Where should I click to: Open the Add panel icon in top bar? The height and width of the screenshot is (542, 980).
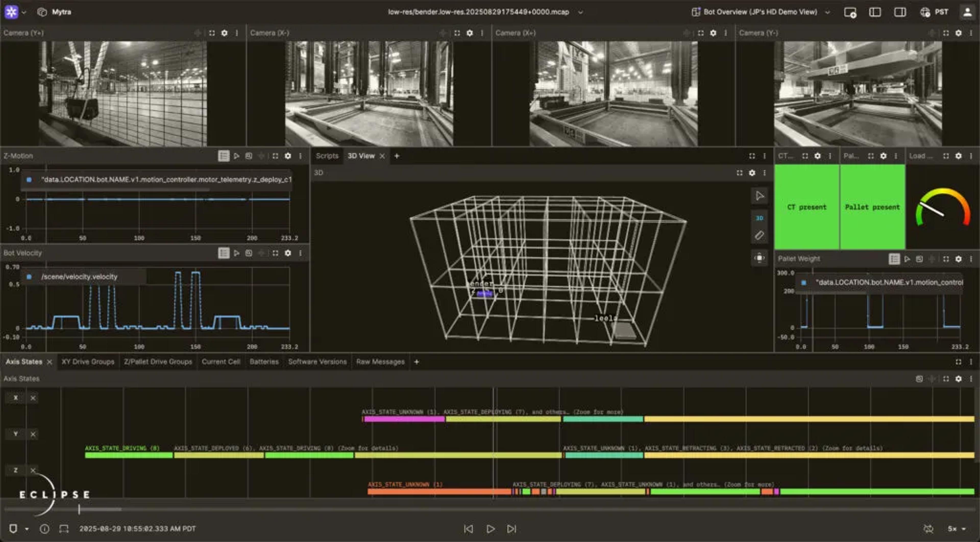[850, 12]
